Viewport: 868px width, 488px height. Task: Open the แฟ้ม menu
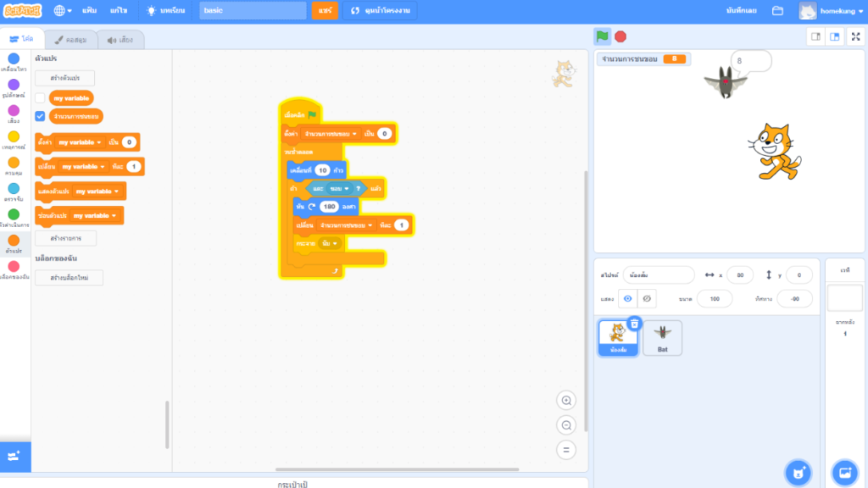89,11
